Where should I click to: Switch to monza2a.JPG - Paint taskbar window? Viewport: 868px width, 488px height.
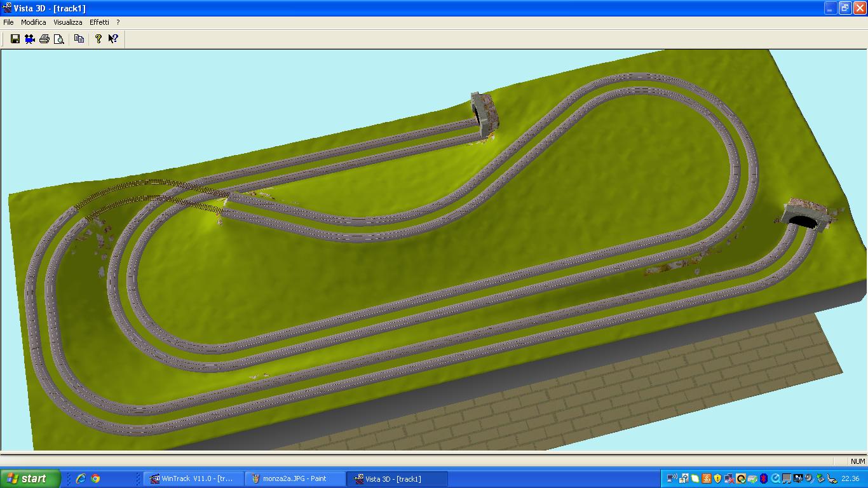(x=295, y=478)
